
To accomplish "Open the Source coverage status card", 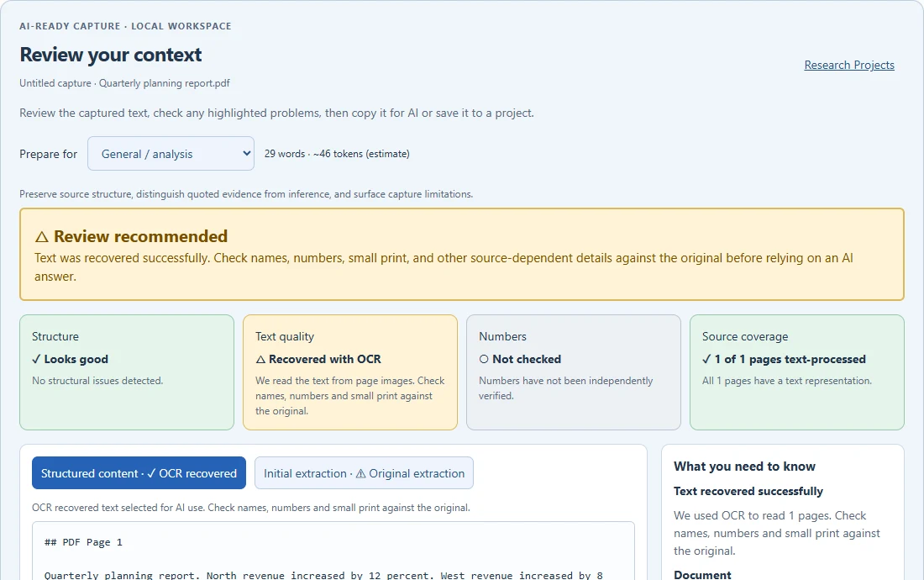I will coord(796,372).
